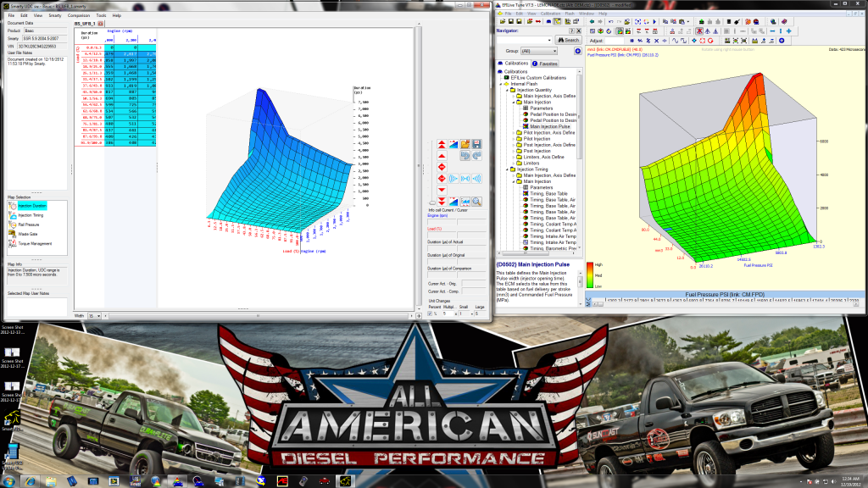Select Rail Pressure in Map Selection
868x488 pixels.
[x=28, y=225]
